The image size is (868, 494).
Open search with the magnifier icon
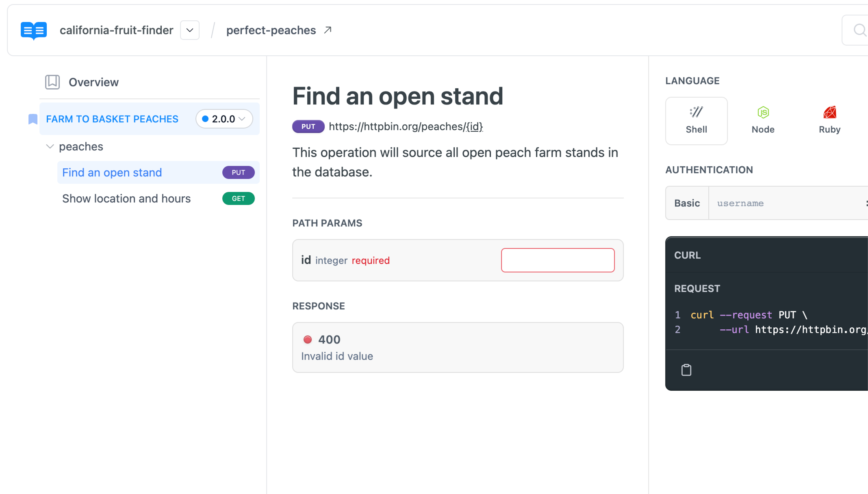[x=859, y=30]
